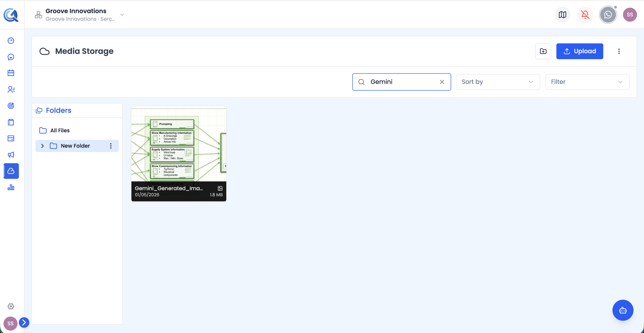Click the SS avatar at sidebar bottom
The height and width of the screenshot is (333, 644).
10,324
